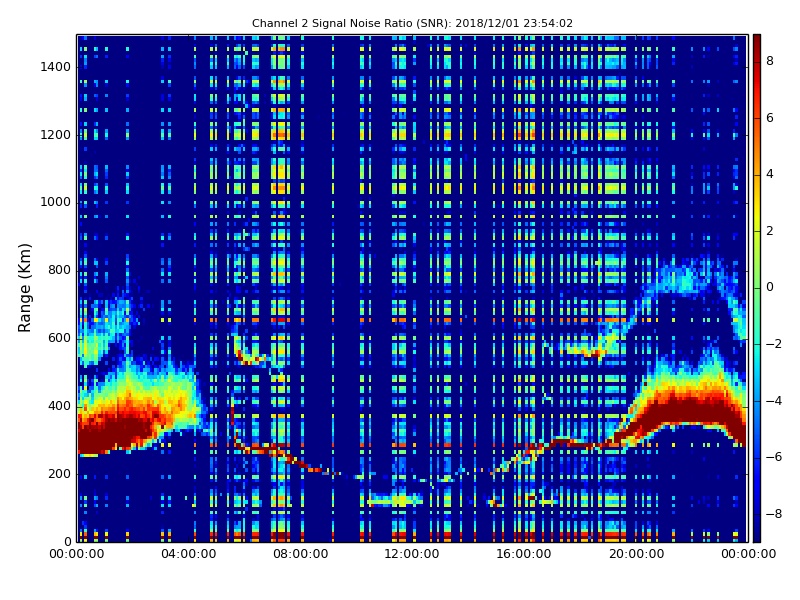This screenshot has width=800, height=600.
Task: Click the 1000 range tick label
Action: (x=55, y=203)
